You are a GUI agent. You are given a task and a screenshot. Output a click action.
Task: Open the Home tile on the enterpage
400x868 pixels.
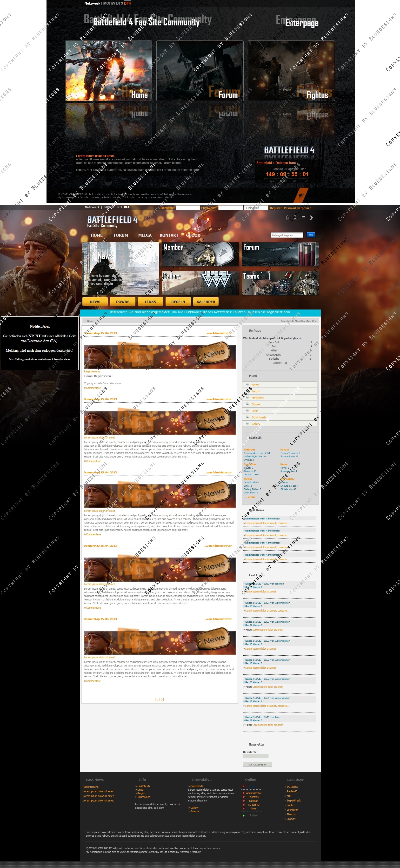pyautogui.click(x=108, y=71)
